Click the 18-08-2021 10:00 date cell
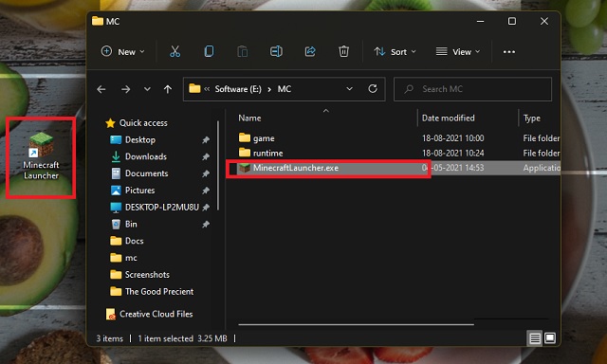Image resolution: width=607 pixels, height=364 pixels. pos(452,138)
